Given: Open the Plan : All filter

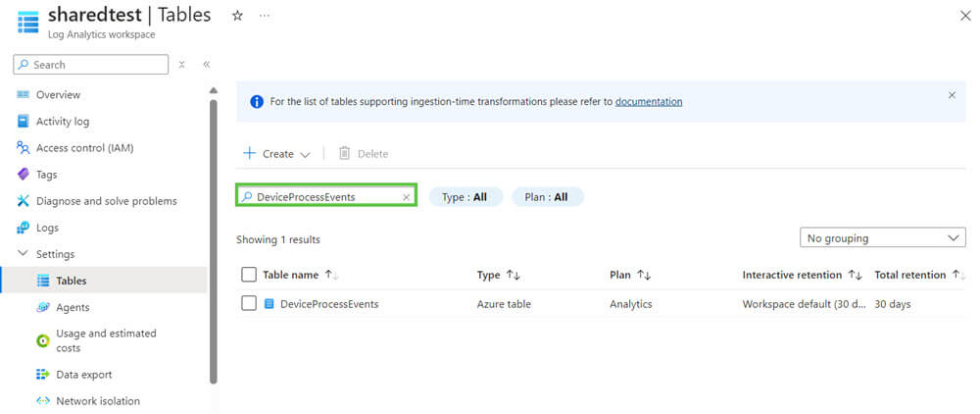Looking at the screenshot, I should click(x=548, y=197).
